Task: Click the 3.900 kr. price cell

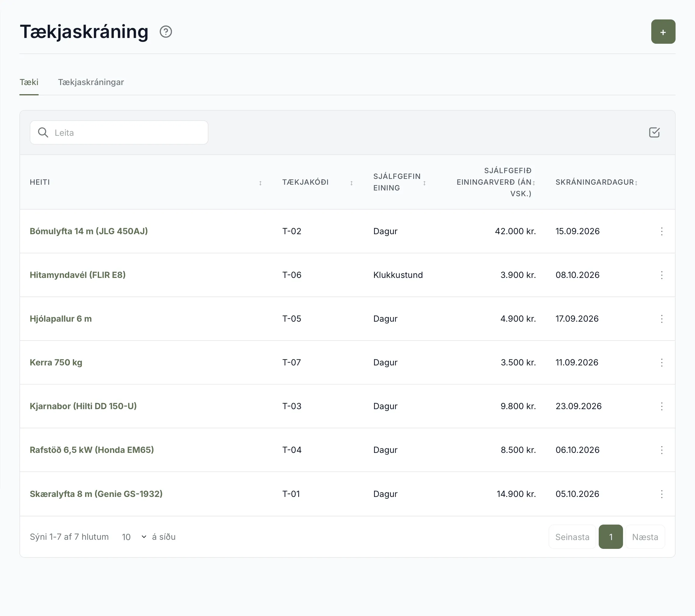Action: click(x=518, y=275)
